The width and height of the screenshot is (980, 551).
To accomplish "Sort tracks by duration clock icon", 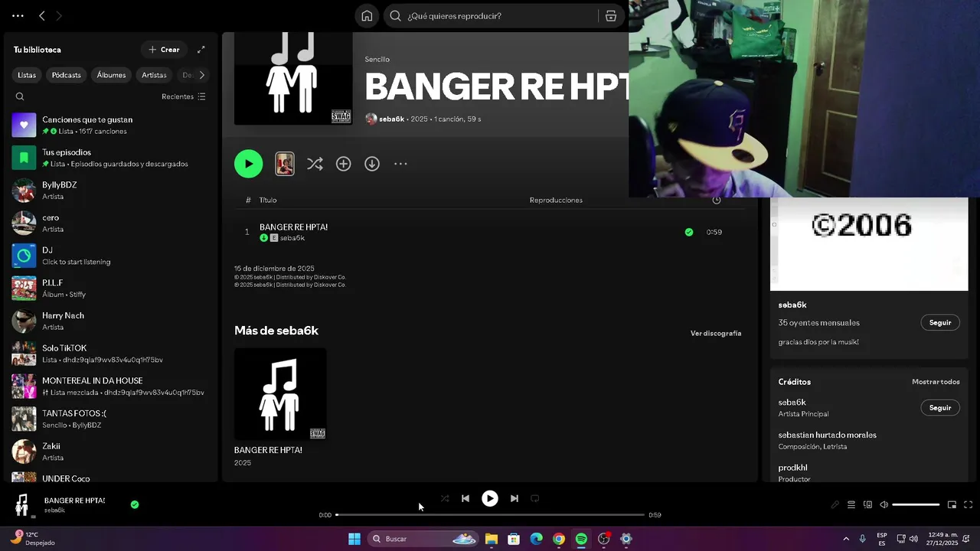I will (717, 200).
